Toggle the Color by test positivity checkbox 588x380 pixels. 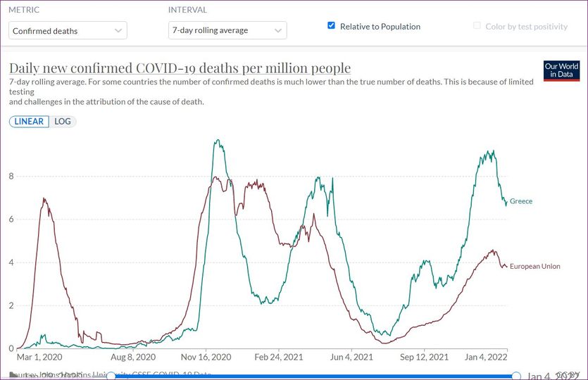478,26
